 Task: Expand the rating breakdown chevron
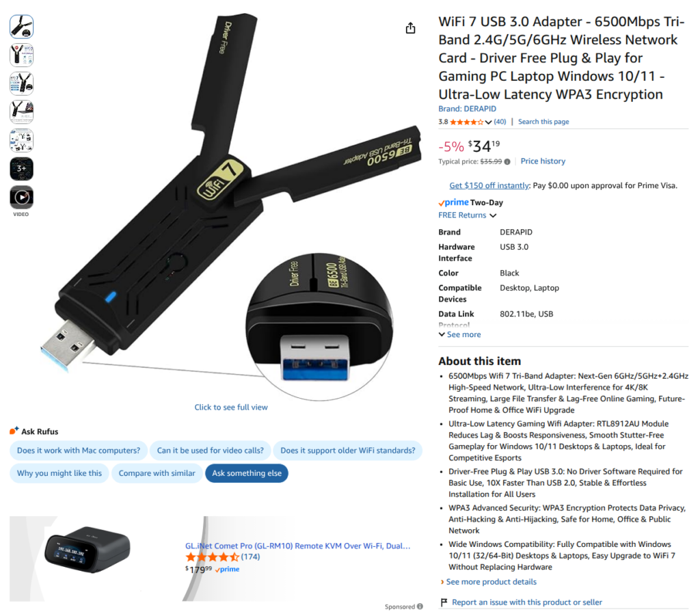coord(488,122)
